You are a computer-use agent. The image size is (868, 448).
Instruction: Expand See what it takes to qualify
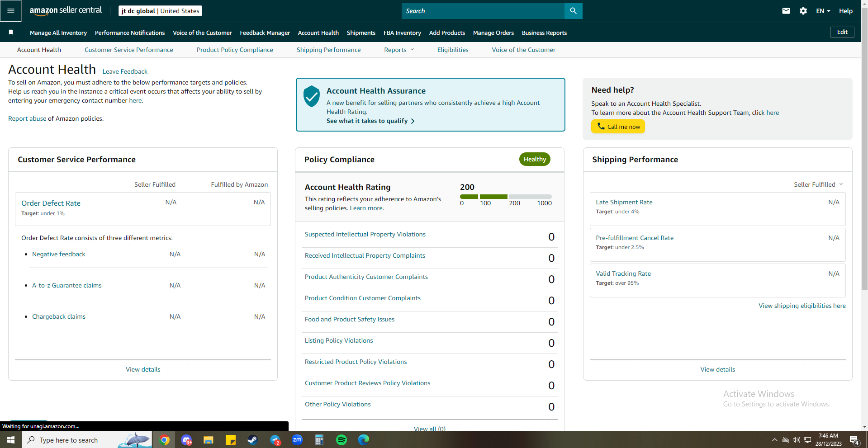click(370, 121)
